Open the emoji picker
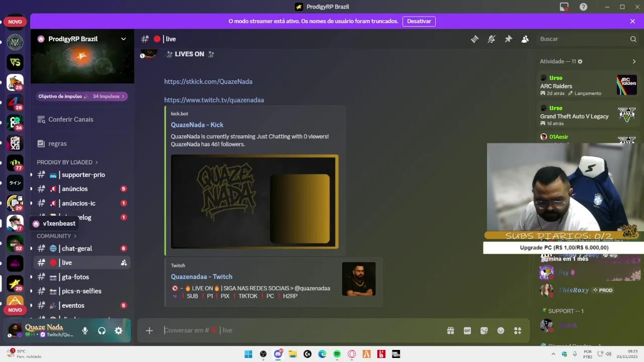Screen dimensions: 644x362 coord(501,330)
